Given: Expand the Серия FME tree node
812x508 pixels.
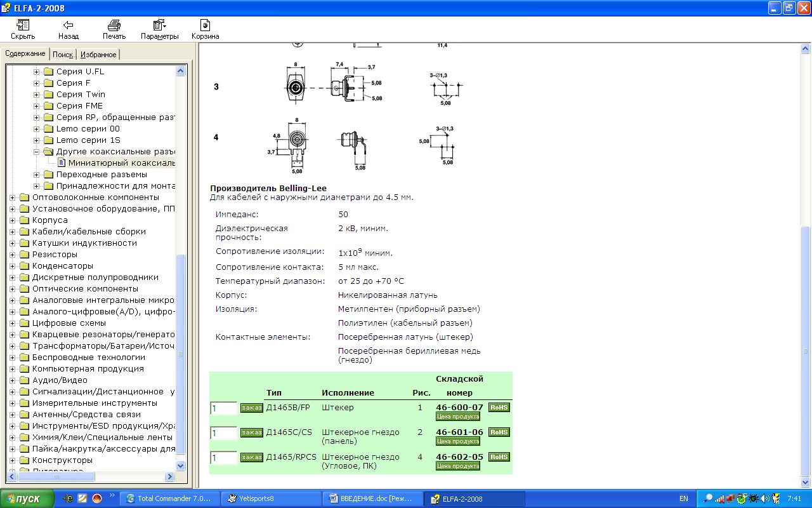Looking at the screenshot, I should click(x=36, y=106).
